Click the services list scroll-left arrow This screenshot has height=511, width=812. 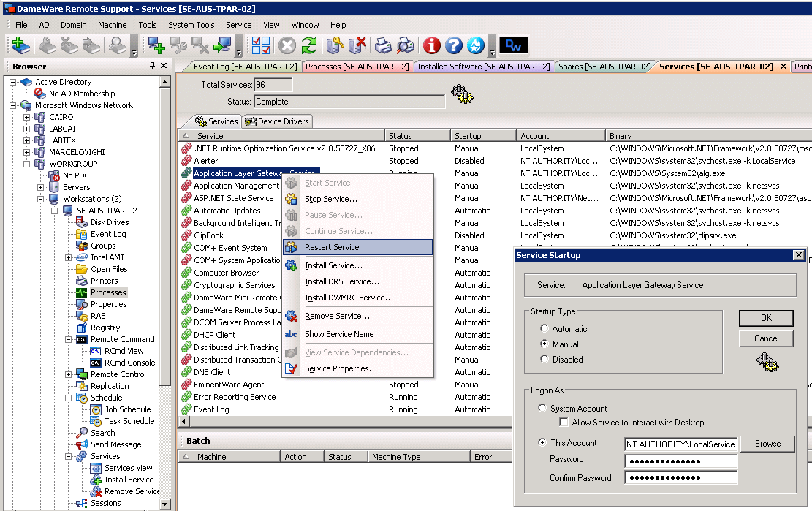183,422
